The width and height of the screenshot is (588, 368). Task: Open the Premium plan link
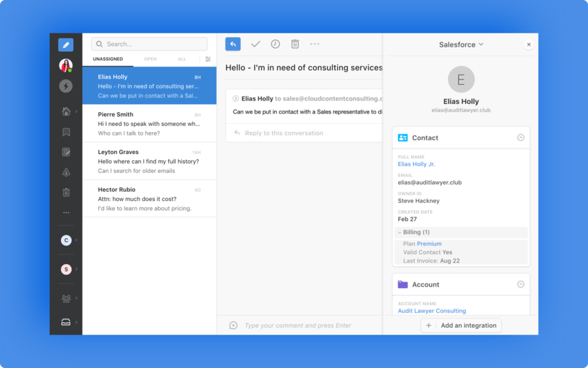(429, 244)
